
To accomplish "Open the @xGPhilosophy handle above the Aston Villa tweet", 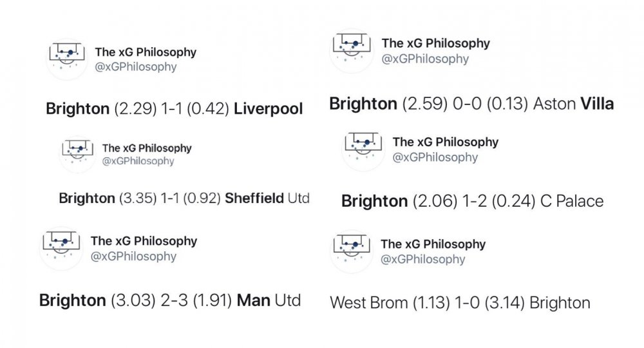I will (425, 59).
